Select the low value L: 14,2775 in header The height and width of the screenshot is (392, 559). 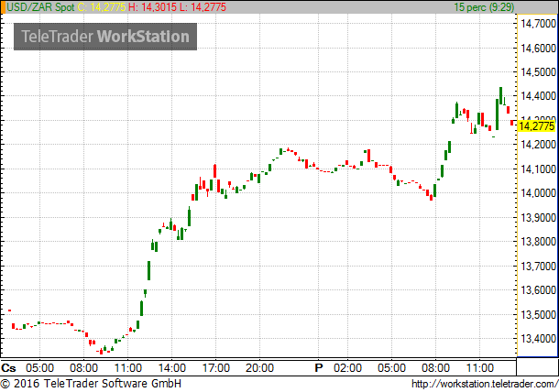203,7
